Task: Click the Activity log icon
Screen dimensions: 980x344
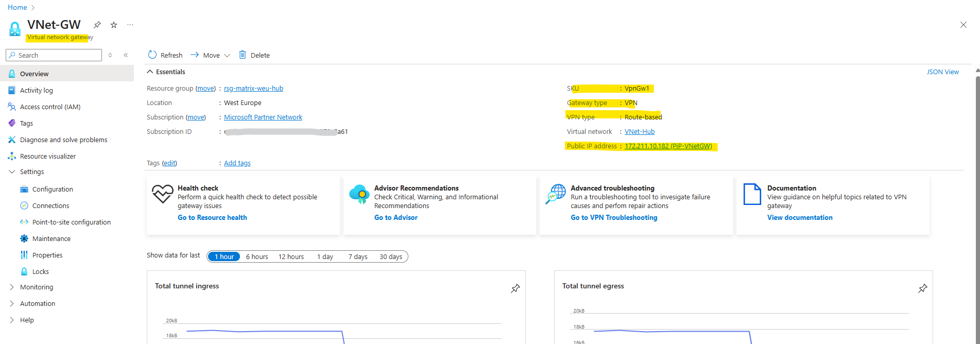Action: 12,90
